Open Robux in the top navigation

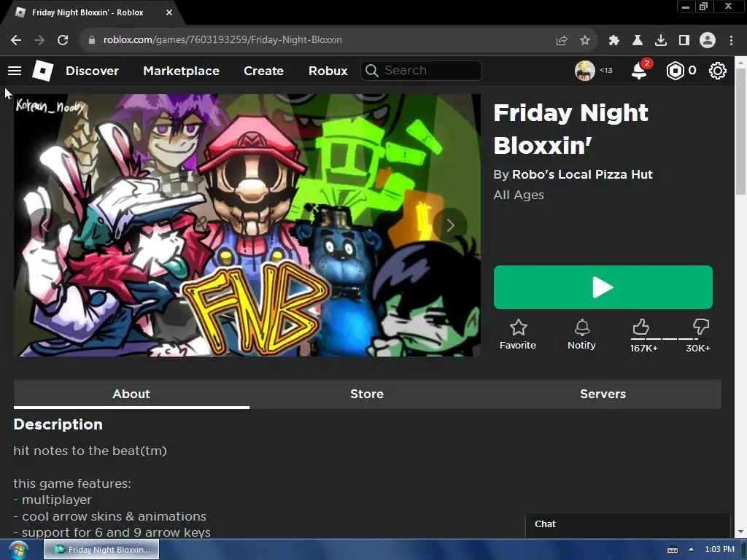tap(328, 71)
